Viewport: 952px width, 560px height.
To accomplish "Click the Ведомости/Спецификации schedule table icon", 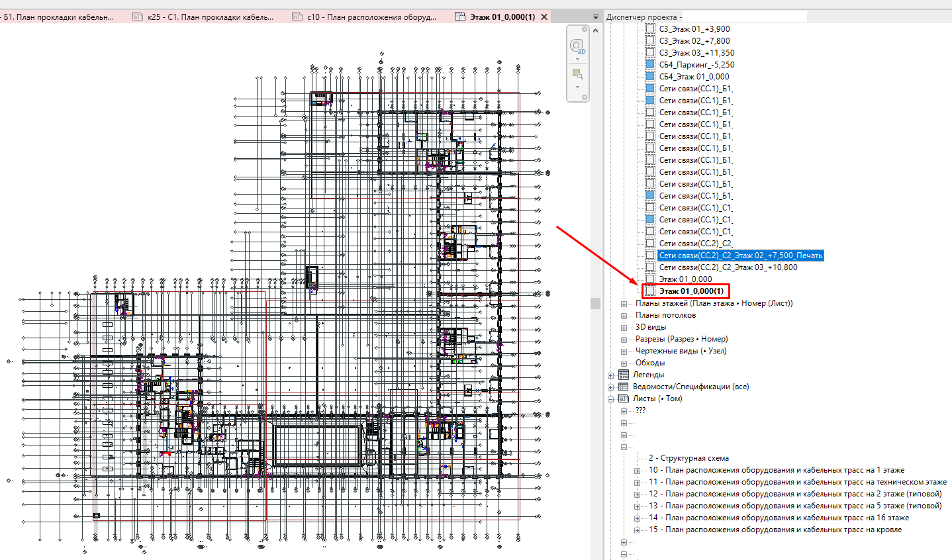I will [x=623, y=387].
